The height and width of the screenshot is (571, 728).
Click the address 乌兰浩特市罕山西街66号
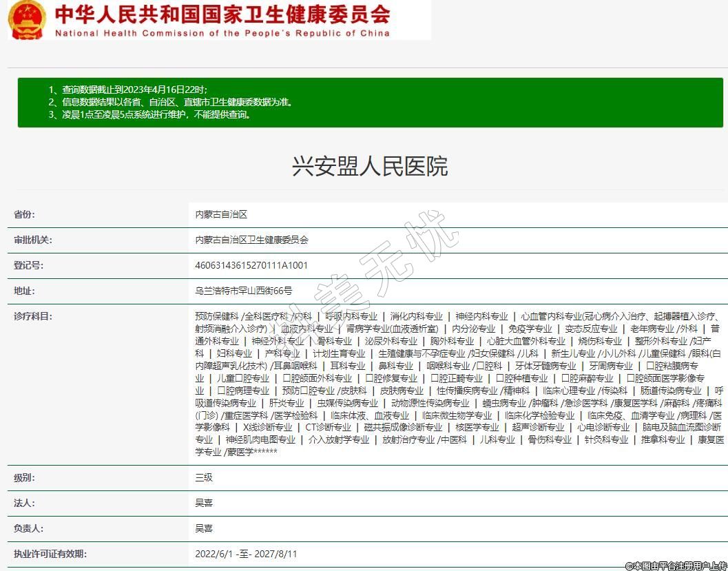coord(243,291)
